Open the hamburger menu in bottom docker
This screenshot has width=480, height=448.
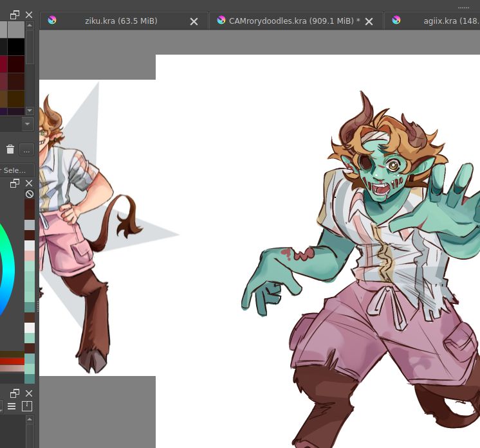(x=12, y=406)
